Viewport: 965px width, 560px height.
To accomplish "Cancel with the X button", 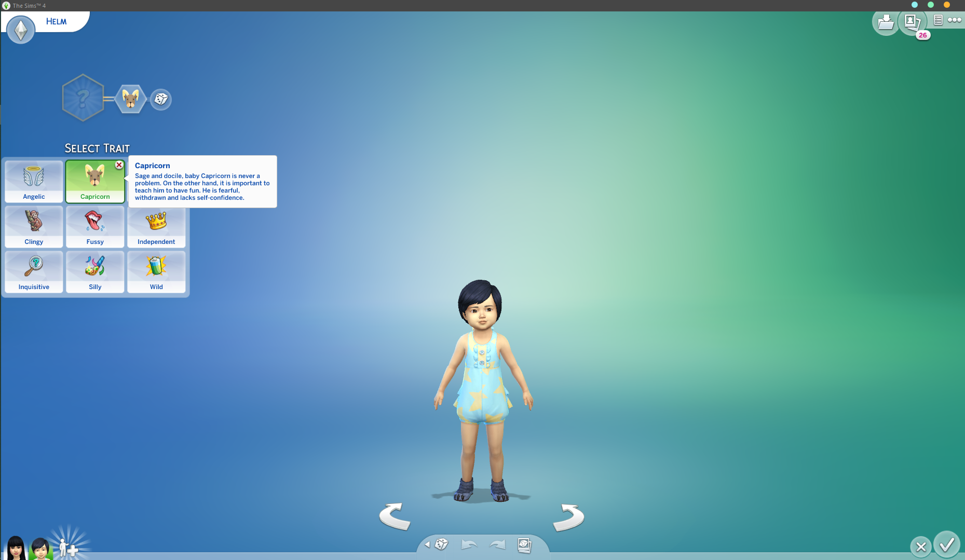I will pos(921,547).
